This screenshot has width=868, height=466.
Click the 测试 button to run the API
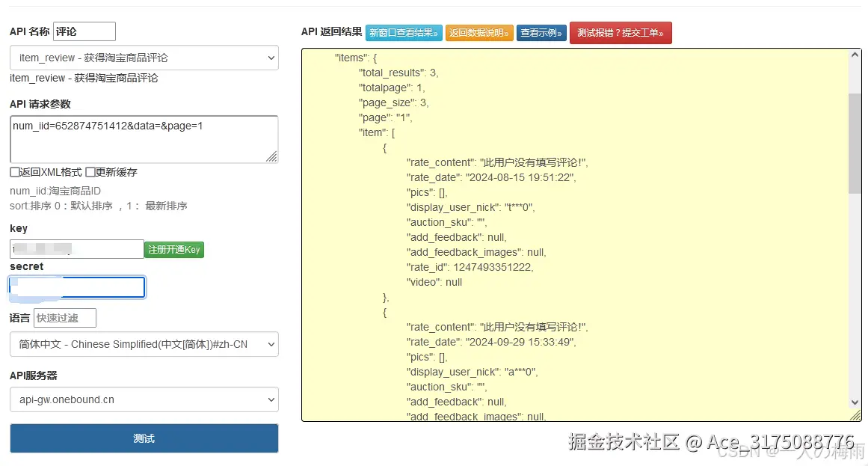pyautogui.click(x=144, y=438)
